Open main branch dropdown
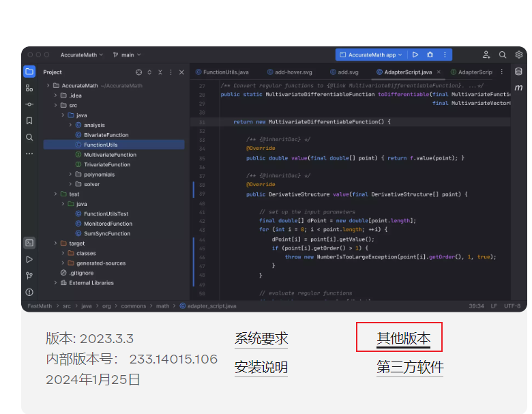Screen dimensions: 532x414 (127, 55)
